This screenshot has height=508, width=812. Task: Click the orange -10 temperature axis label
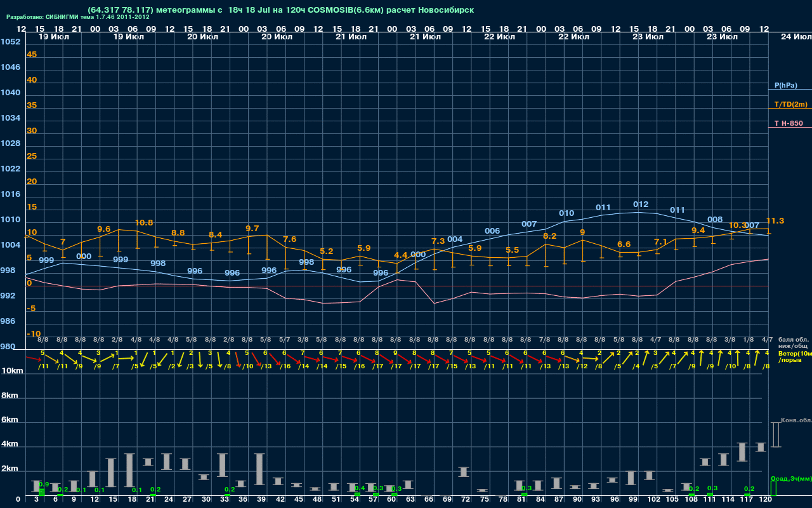click(x=34, y=334)
